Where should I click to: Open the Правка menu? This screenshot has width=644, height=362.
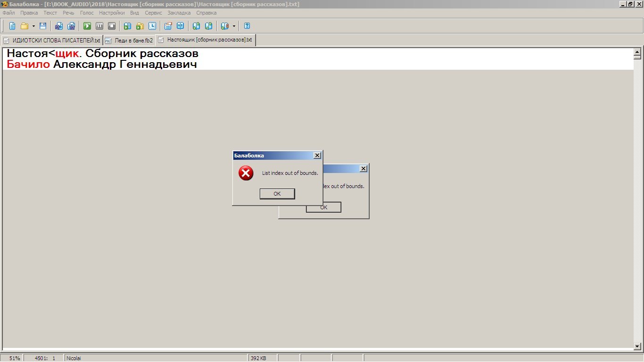pyautogui.click(x=29, y=13)
